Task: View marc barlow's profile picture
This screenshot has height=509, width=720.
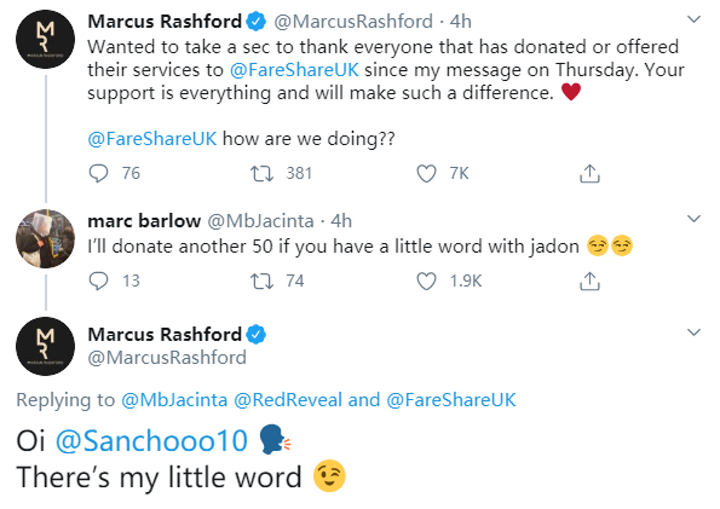Action: point(45,239)
